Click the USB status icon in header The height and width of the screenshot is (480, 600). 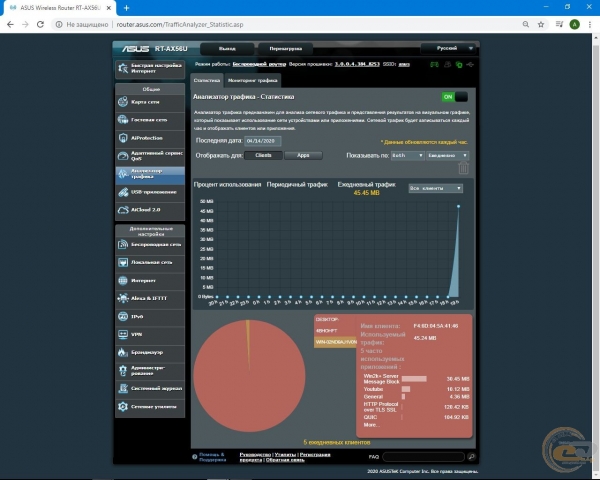(470, 64)
